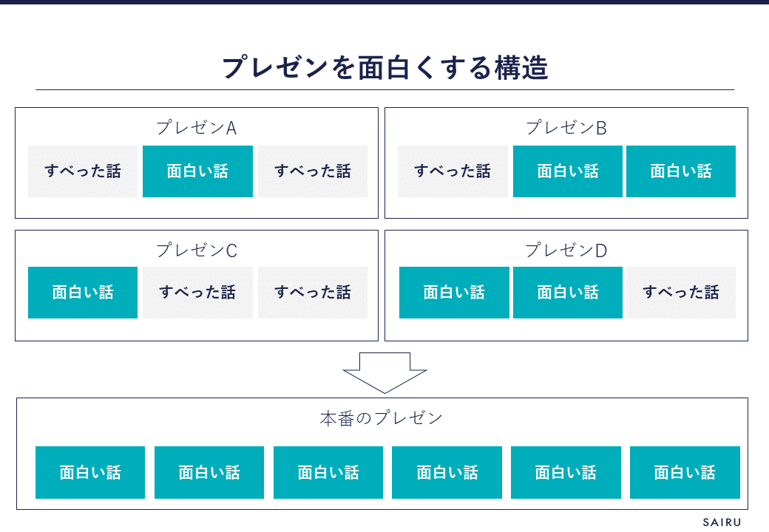Click the gray すべった話 box in プレゼンB
The height and width of the screenshot is (532, 769).
[453, 171]
